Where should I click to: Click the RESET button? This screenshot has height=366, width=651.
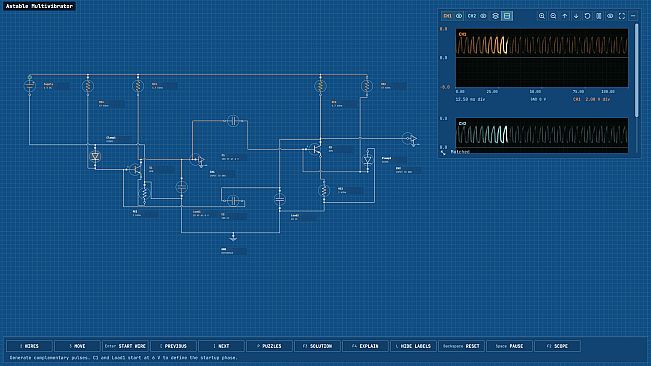pyautogui.click(x=461, y=346)
